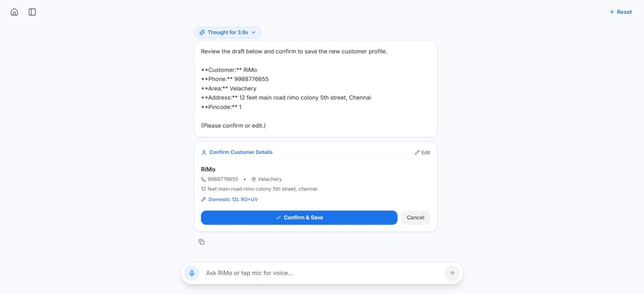
Task: Open the Thought for 3.9s pill
Action: pos(228,33)
